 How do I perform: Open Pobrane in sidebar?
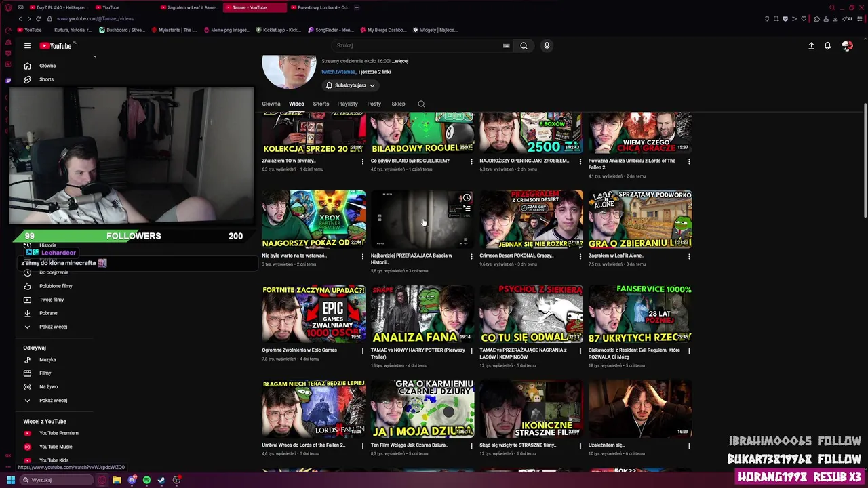coord(48,313)
